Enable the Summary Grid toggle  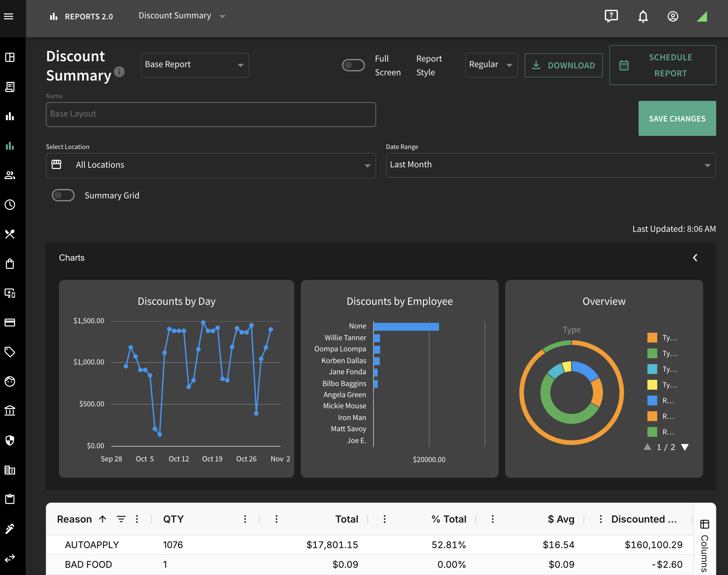point(63,195)
